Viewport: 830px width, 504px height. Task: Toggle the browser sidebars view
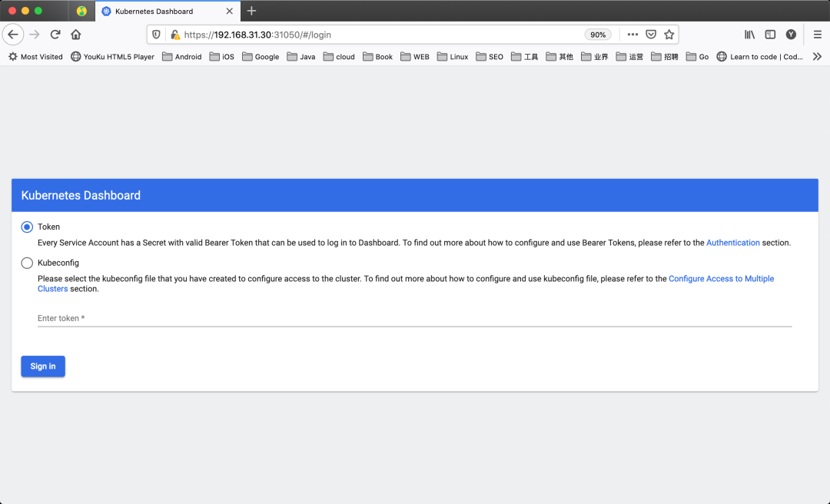[770, 35]
